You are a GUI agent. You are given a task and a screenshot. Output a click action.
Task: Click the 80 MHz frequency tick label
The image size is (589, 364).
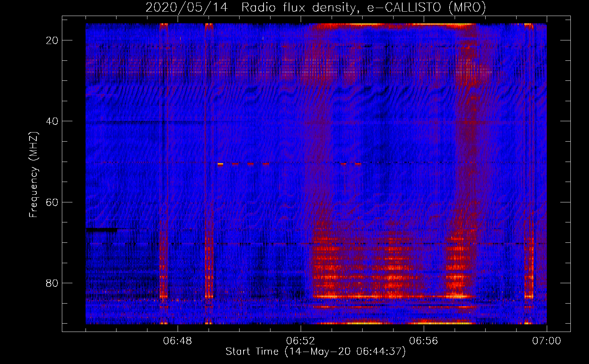pos(52,283)
